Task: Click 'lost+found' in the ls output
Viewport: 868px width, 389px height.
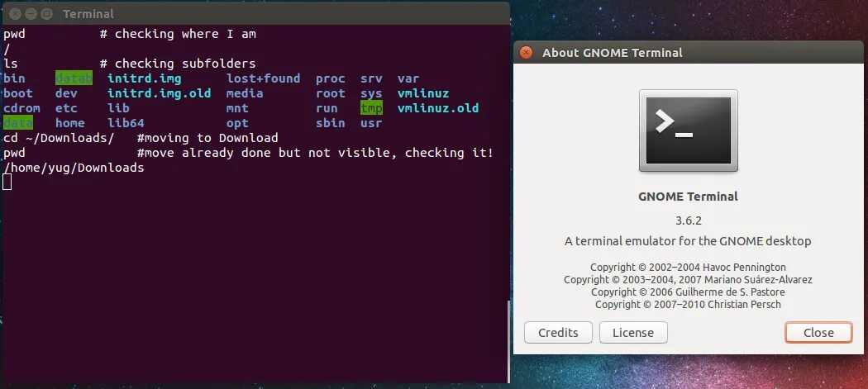Action: pyautogui.click(x=264, y=78)
